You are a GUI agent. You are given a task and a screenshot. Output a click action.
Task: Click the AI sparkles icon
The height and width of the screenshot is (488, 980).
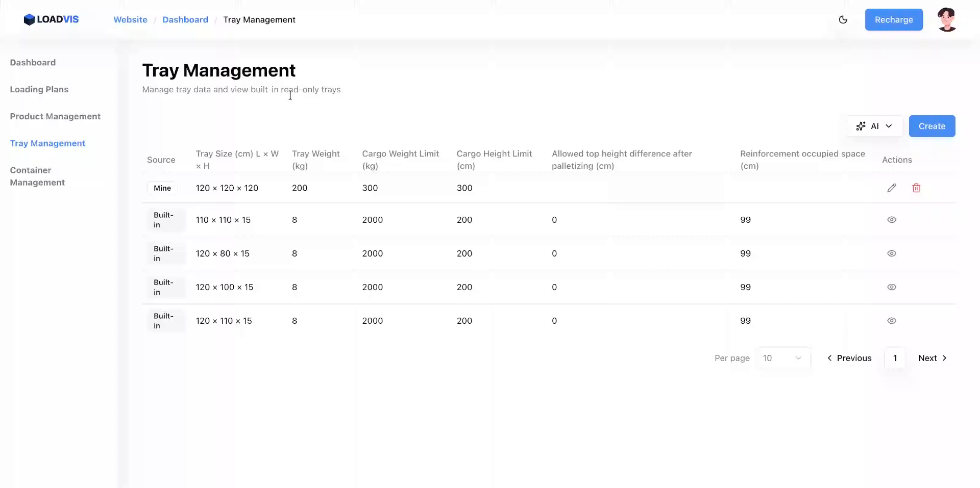tap(861, 126)
